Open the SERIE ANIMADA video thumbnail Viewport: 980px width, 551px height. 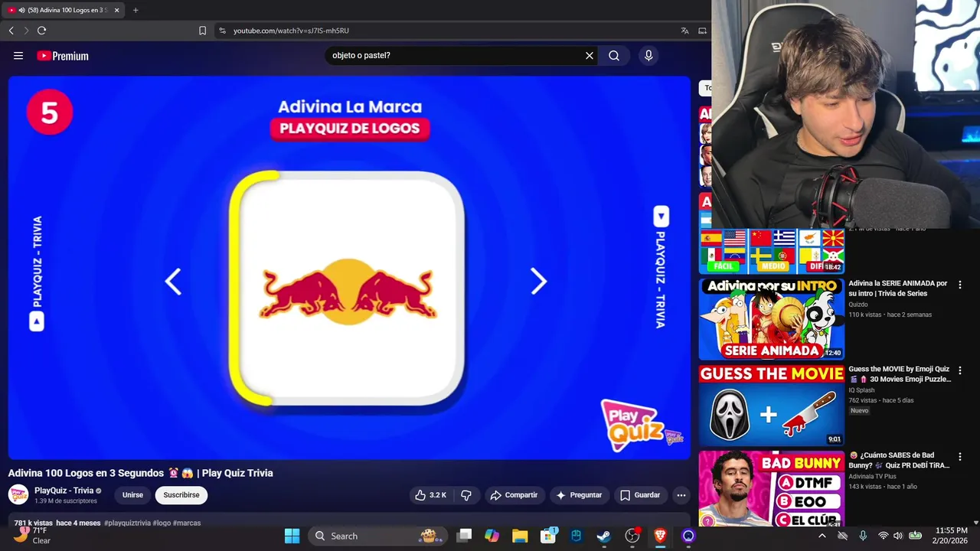pyautogui.click(x=771, y=319)
